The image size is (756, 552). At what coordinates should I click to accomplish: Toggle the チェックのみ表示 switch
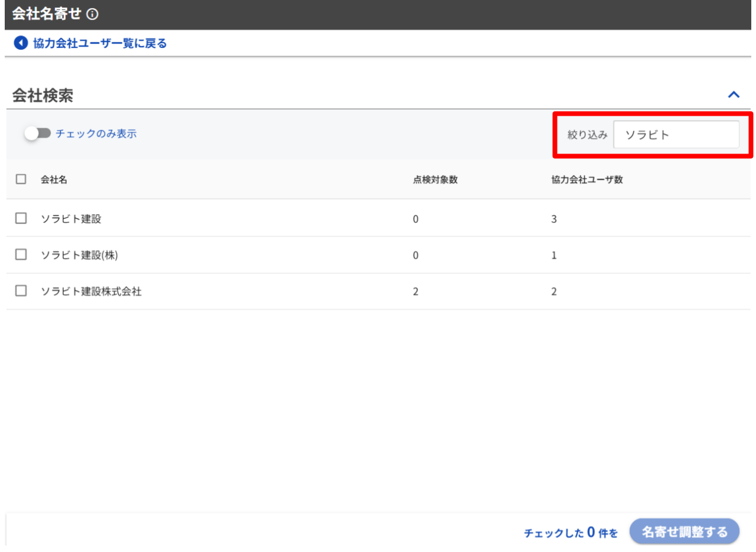click(38, 134)
